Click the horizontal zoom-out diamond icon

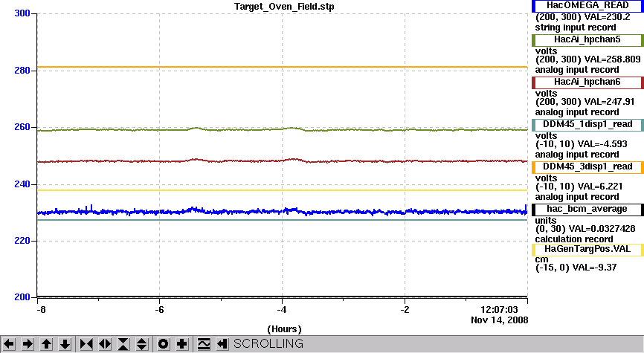(104, 344)
